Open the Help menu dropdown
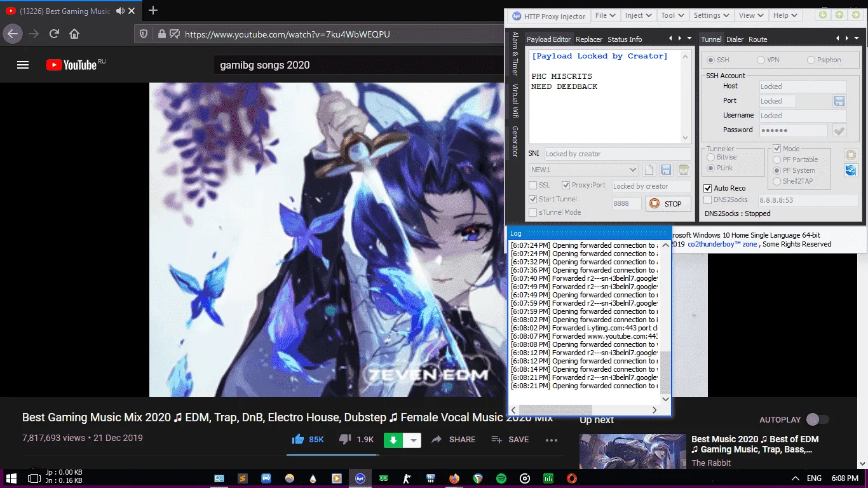Viewport: 868px width, 488px height. [x=785, y=15]
